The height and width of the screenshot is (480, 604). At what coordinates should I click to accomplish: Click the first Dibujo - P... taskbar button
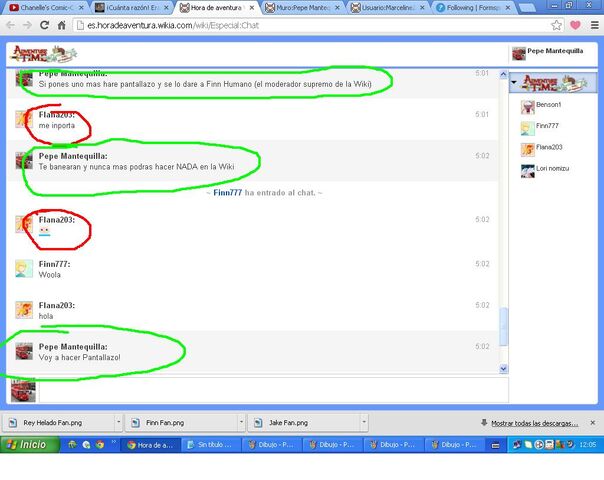[x=272, y=445]
